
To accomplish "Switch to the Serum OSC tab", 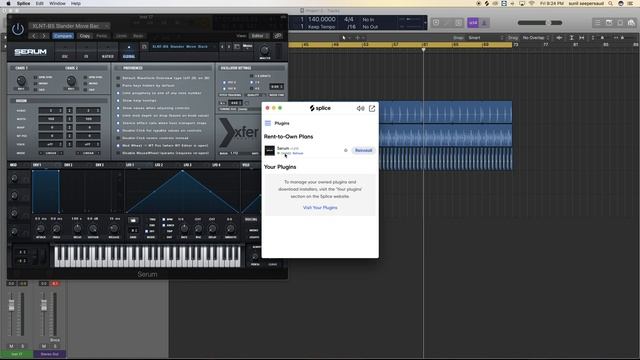I will 64,52.
